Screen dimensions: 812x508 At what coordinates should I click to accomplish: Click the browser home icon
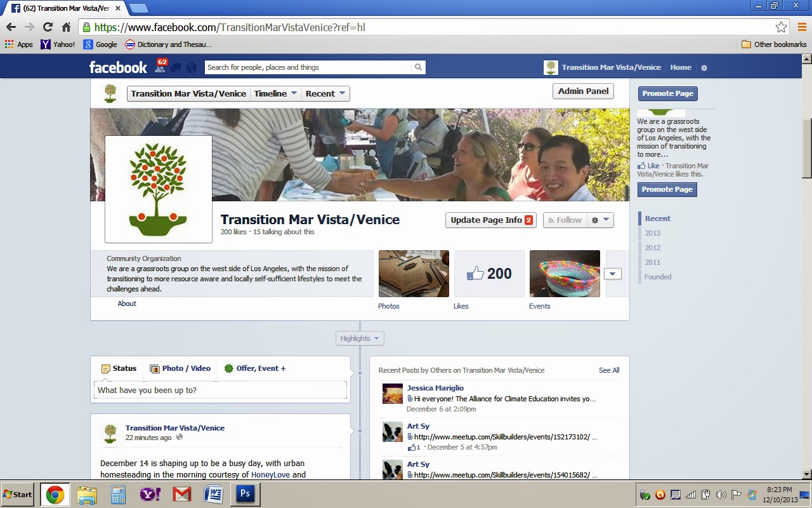[66, 27]
